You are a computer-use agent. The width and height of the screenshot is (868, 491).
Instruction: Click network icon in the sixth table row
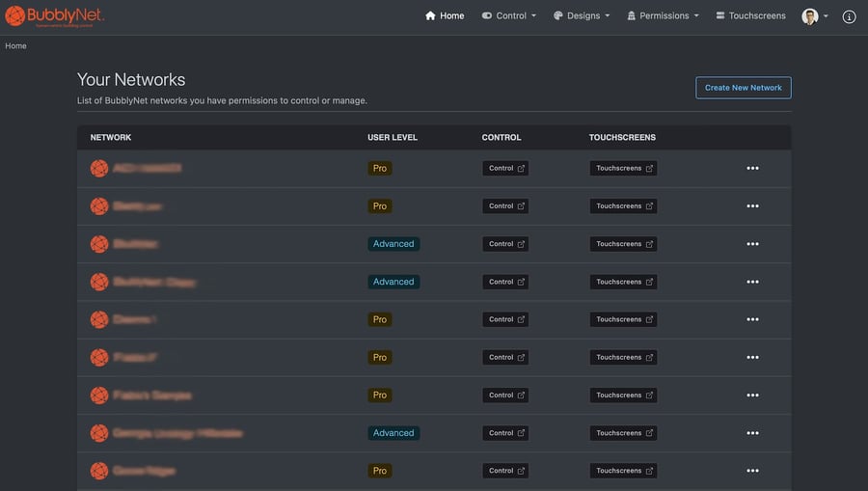pos(99,358)
